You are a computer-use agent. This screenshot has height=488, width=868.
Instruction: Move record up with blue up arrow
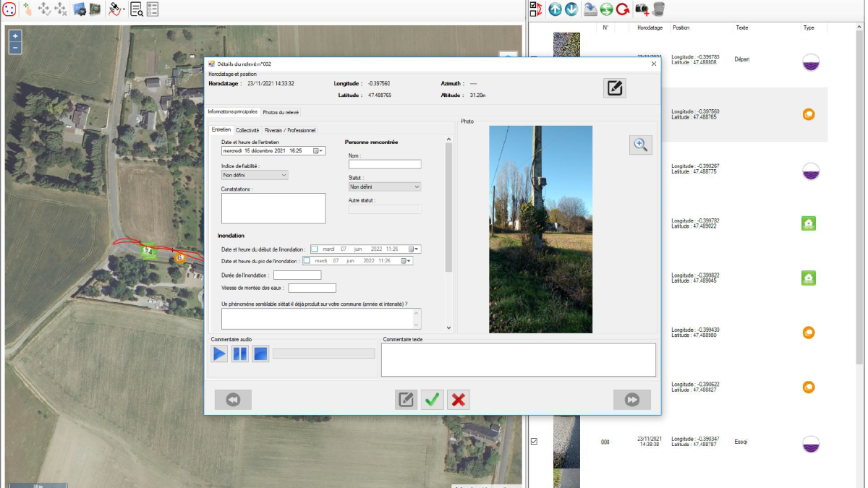click(x=555, y=9)
